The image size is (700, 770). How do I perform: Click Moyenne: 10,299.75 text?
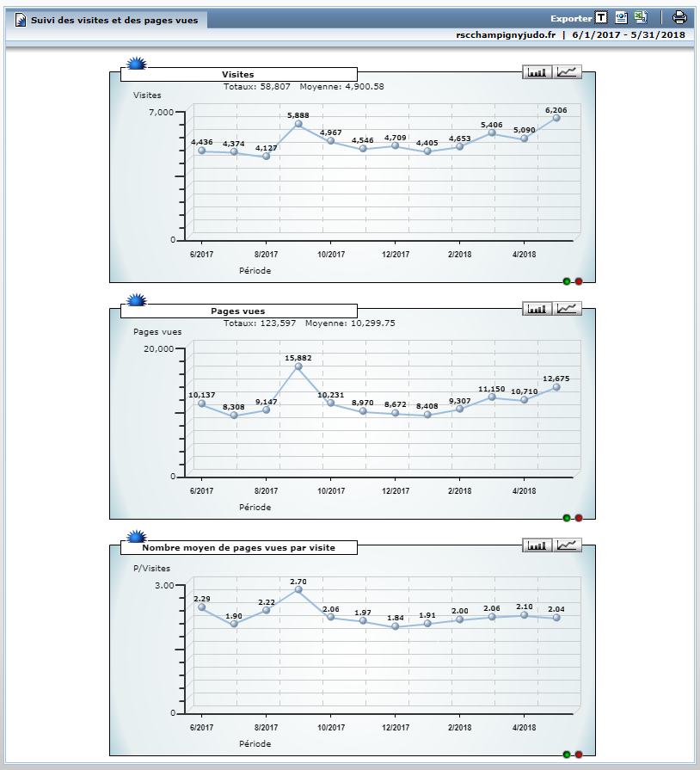point(350,323)
